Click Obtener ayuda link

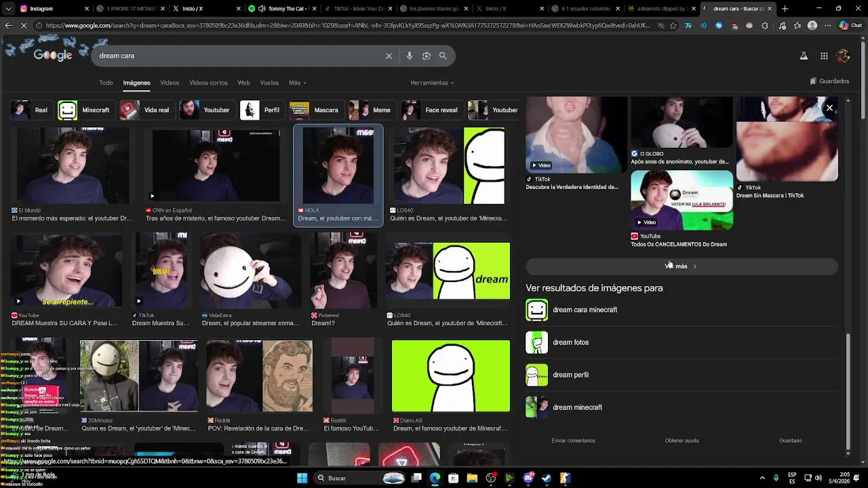[682, 441]
